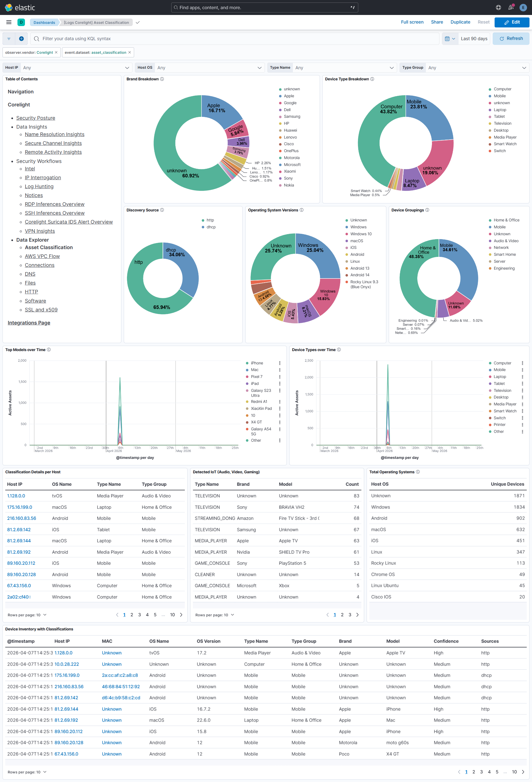Add a filter with the plus icon
This screenshot has width=532, height=782.
(x=21, y=39)
